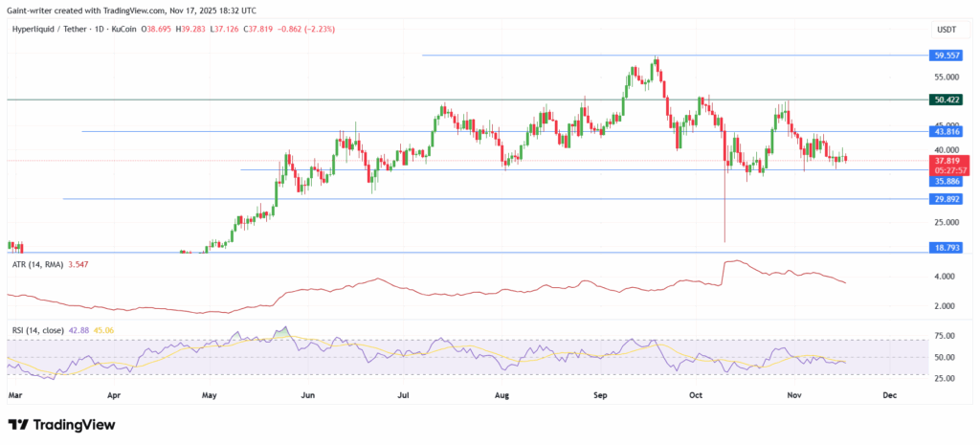This screenshot has height=445, width=980.
Task: Click the Jun label on time axis
Action: coord(307,395)
